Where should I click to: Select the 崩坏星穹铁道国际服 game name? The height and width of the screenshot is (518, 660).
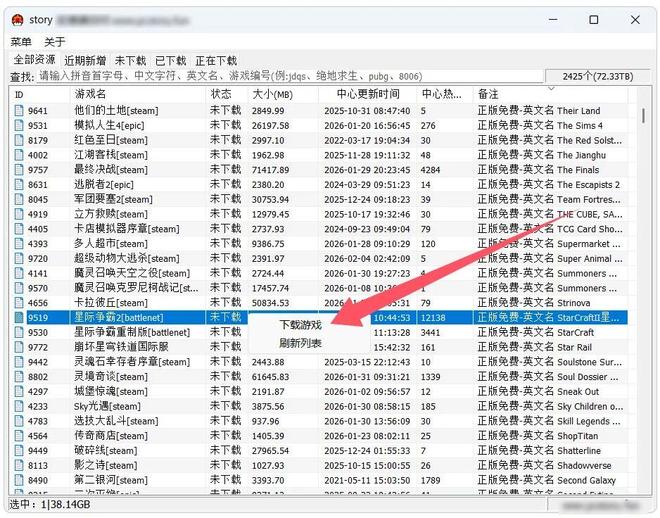(x=121, y=347)
